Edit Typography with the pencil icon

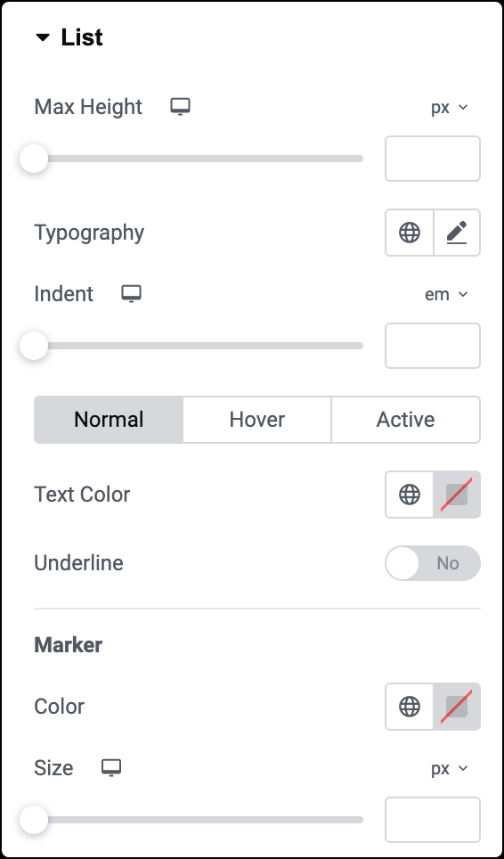coord(457,233)
